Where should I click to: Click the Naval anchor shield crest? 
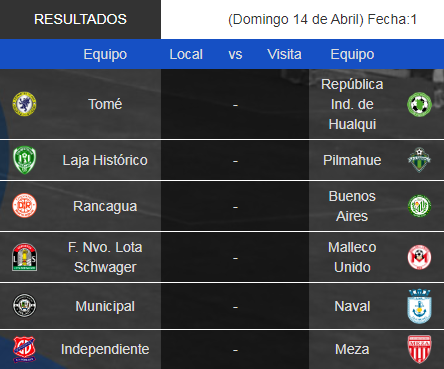pyautogui.click(x=419, y=306)
